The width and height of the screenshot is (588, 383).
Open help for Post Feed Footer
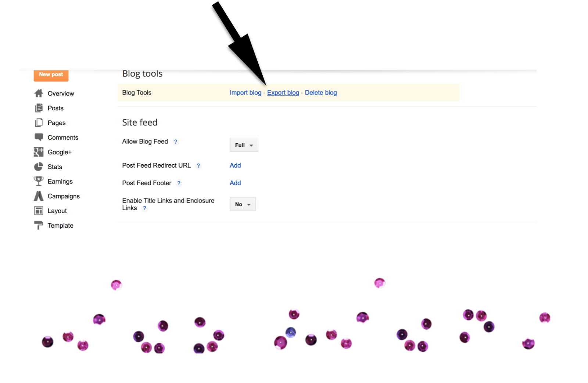(x=179, y=183)
